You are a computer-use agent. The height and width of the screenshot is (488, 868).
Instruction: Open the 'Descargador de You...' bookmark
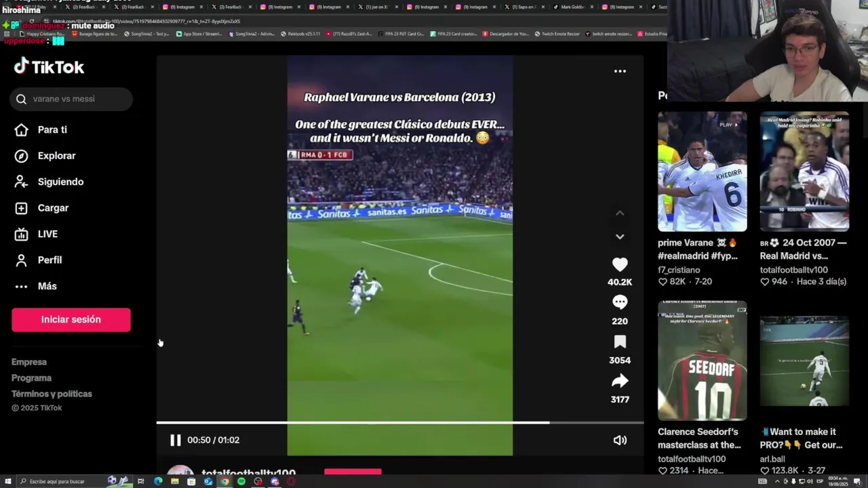506,34
